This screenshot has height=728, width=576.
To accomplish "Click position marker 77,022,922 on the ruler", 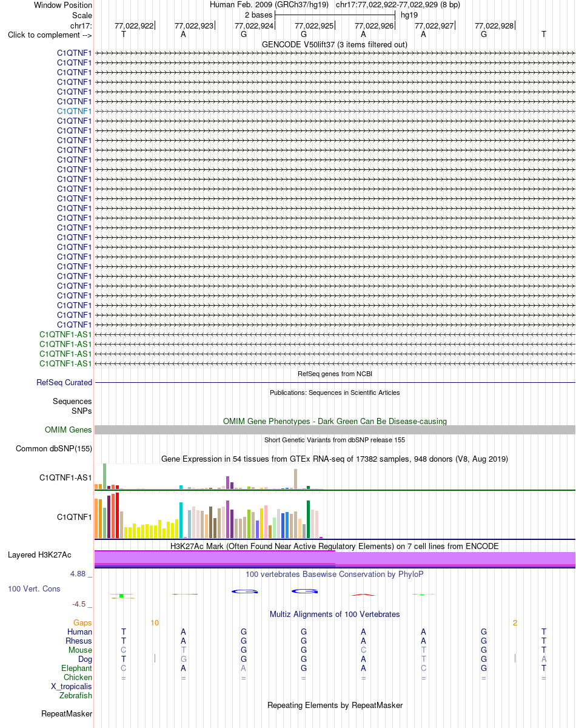I will [134, 25].
